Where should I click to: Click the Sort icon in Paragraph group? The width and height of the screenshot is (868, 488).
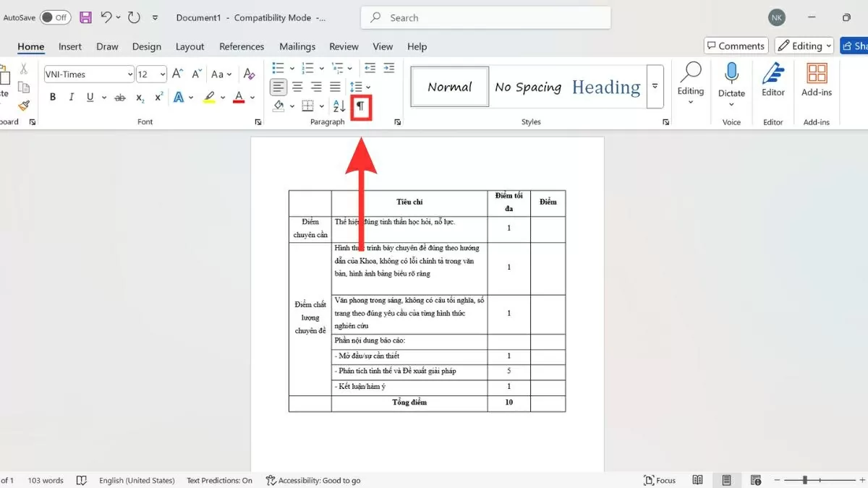pyautogui.click(x=339, y=106)
